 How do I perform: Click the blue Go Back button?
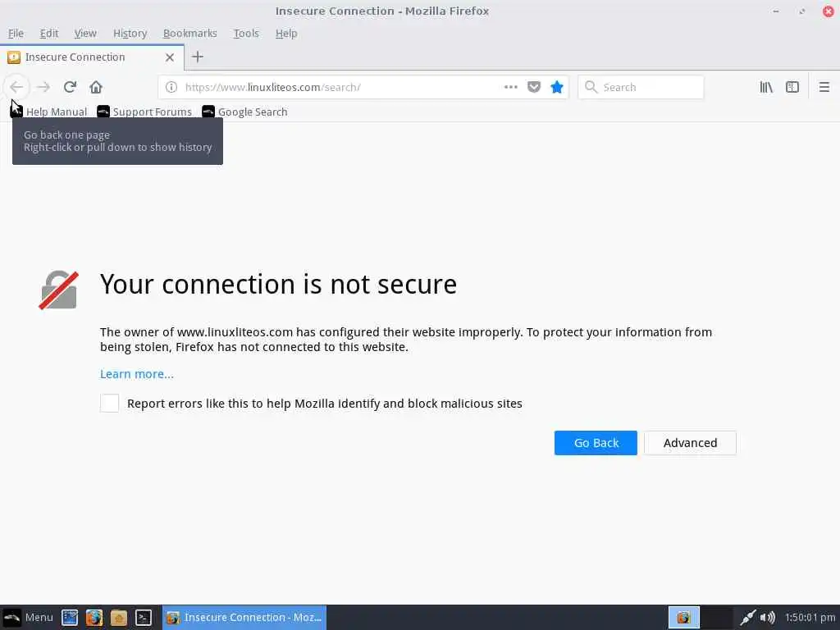(x=596, y=442)
